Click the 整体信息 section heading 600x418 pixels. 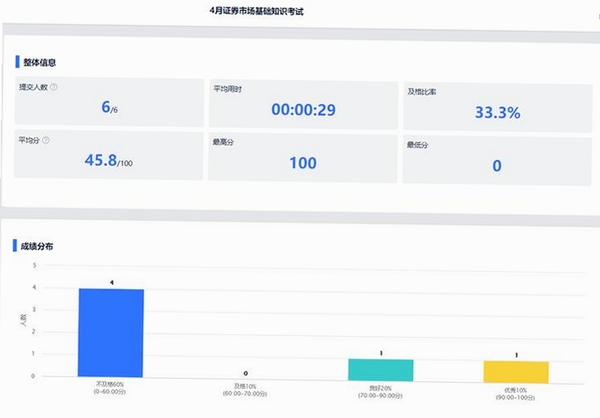[x=39, y=62]
